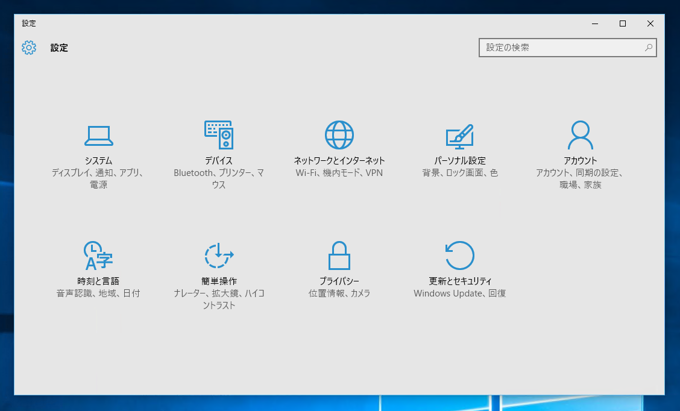The height and width of the screenshot is (411, 680).
Task: Click description 'アカウント、同期の設定、職場、家族'
Action: (x=580, y=179)
